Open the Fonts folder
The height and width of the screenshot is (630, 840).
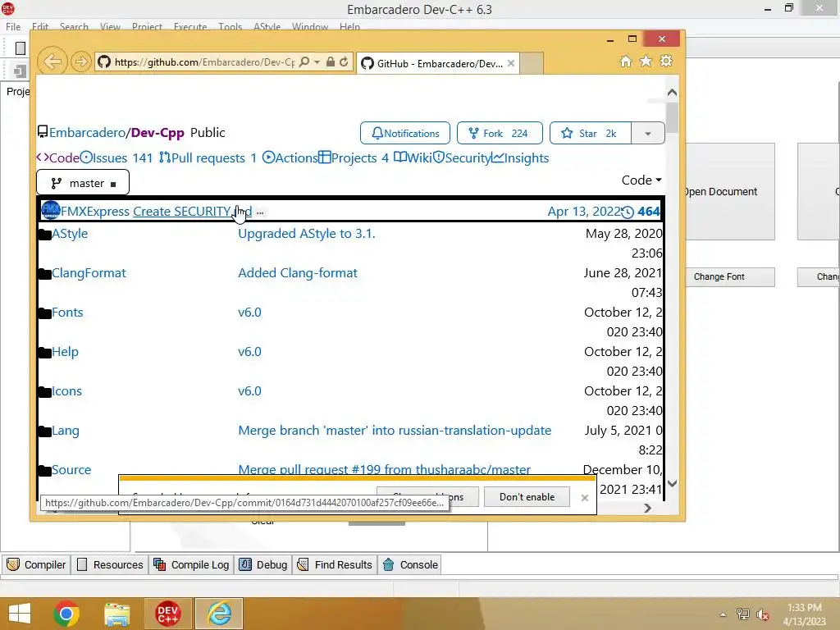pyautogui.click(x=67, y=313)
